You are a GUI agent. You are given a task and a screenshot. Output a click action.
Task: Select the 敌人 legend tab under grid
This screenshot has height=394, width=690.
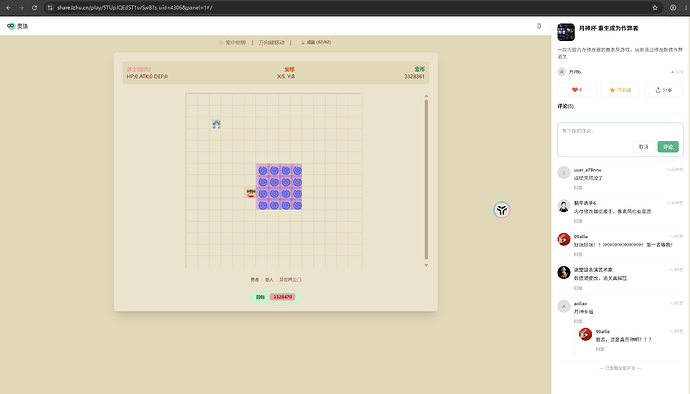pos(269,280)
